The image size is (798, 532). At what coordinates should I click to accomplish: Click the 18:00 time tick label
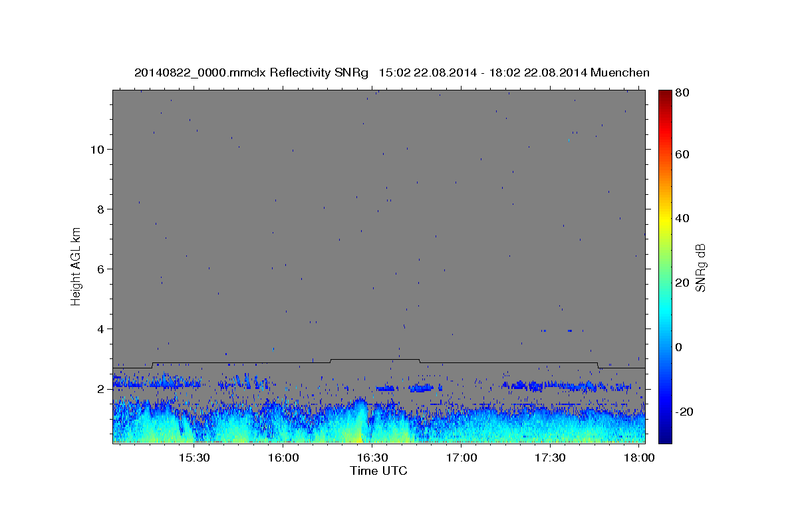click(639, 458)
